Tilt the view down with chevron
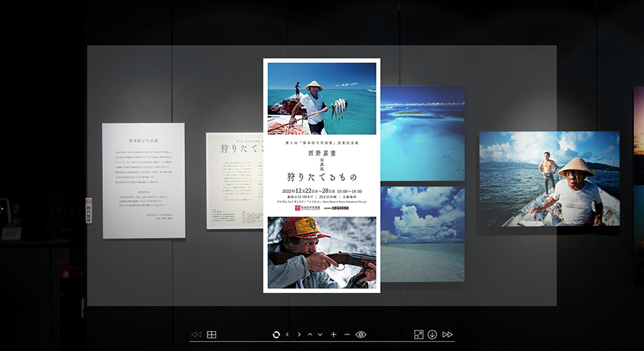Screen dimensions: 644x351 pos(321,335)
